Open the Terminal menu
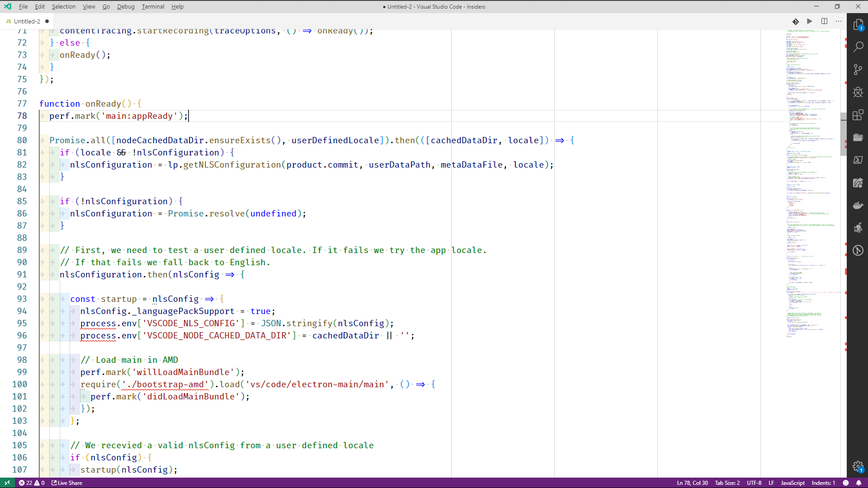Image resolution: width=868 pixels, height=488 pixels. click(x=153, y=7)
